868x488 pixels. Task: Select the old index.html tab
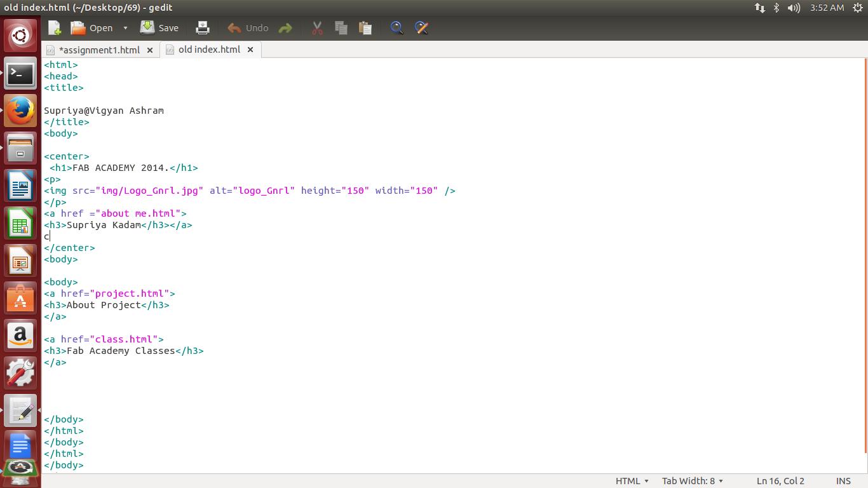pos(209,49)
